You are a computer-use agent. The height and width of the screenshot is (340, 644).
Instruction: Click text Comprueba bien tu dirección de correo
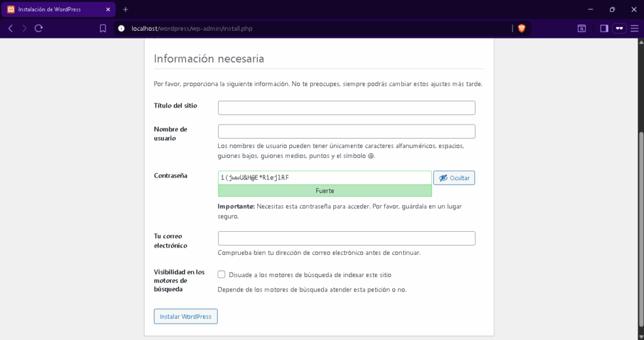pos(319,253)
